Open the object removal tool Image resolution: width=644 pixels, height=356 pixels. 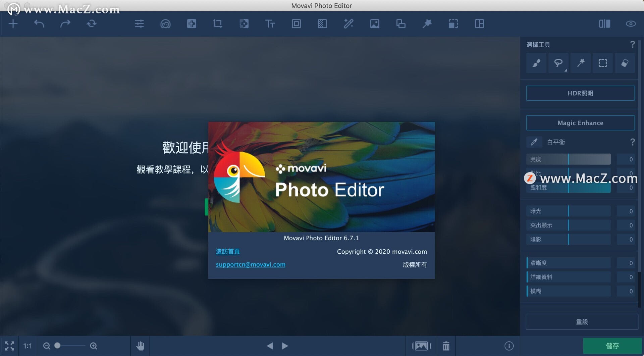192,24
